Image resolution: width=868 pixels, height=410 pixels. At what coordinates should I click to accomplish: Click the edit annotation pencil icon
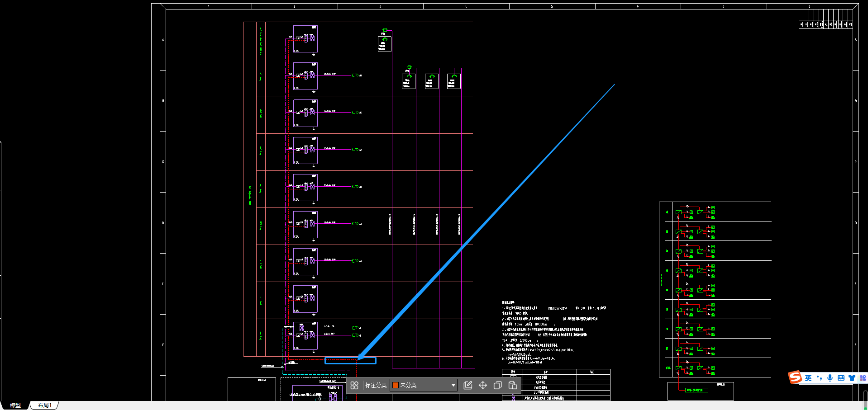point(468,385)
